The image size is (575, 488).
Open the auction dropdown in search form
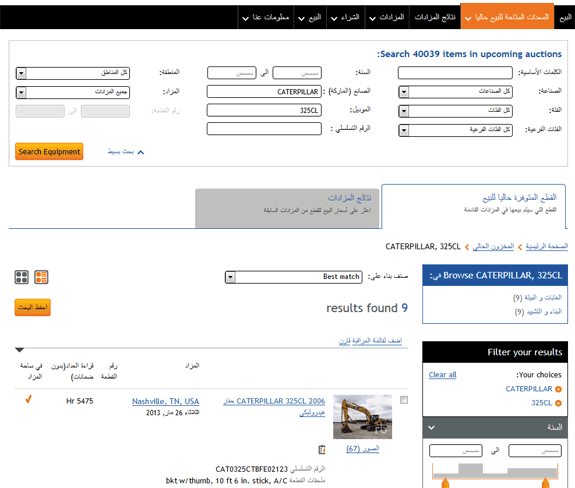pyautogui.click(x=73, y=92)
